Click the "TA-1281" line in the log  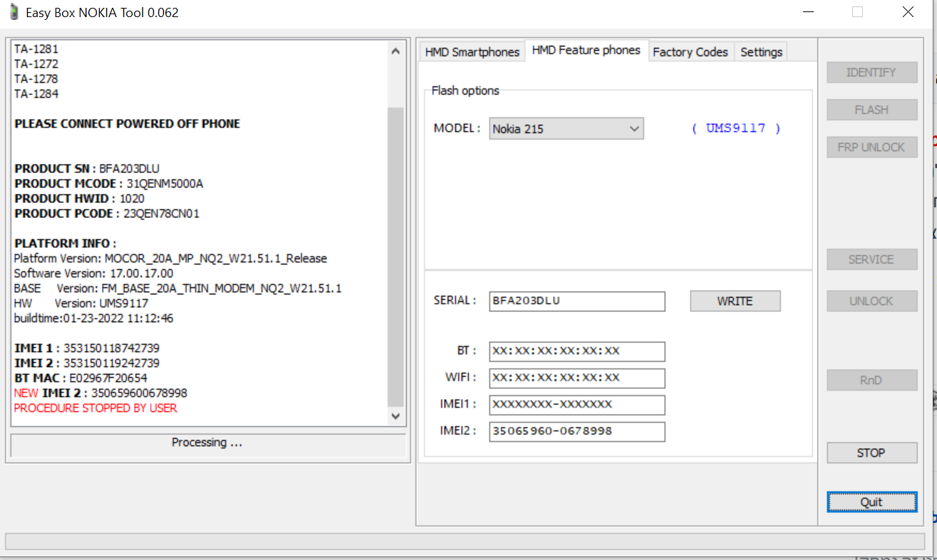[36, 49]
